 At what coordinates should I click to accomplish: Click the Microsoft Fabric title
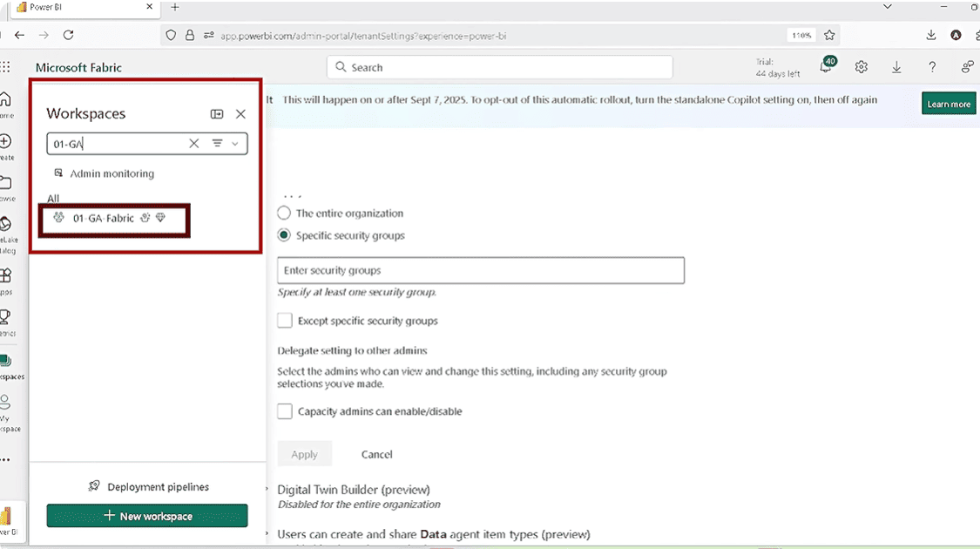pyautogui.click(x=78, y=67)
